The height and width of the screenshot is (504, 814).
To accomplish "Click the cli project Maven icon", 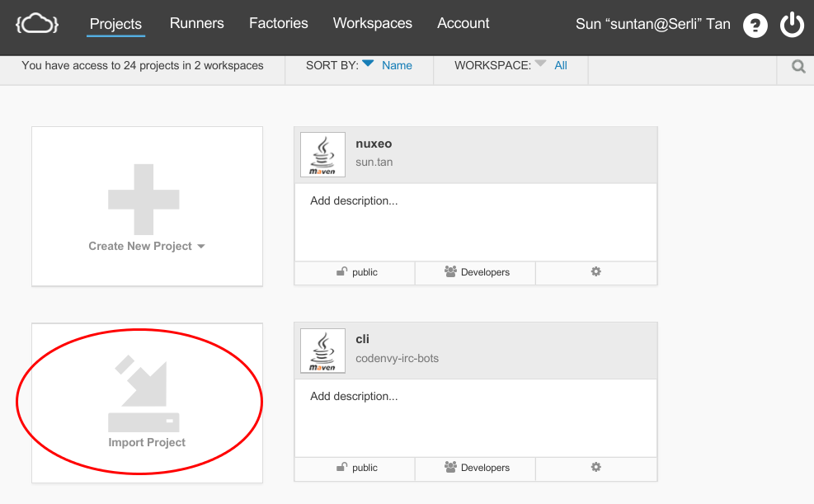I will (x=323, y=351).
